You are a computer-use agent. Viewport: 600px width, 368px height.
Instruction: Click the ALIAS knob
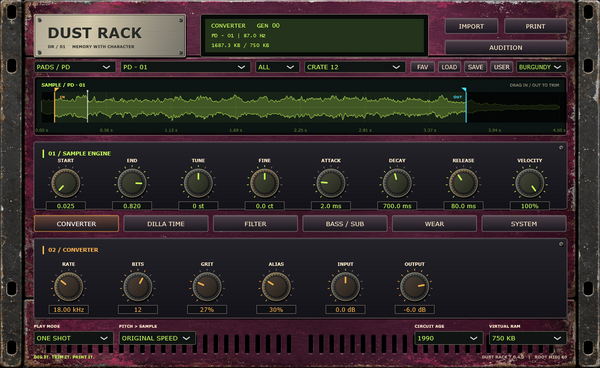click(x=276, y=287)
